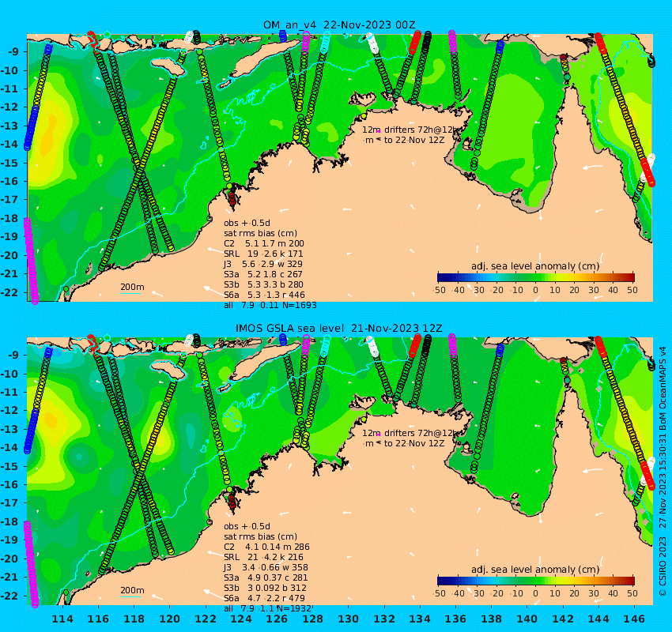Screen dimensions: 672x632
Task: Click the '200m' contour legend in top panel
Action: click(x=131, y=288)
